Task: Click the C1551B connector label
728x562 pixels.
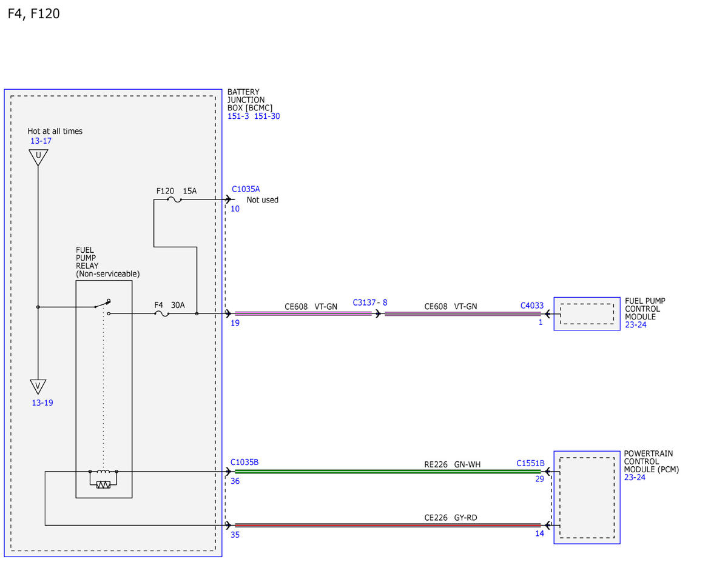Action: (x=530, y=463)
